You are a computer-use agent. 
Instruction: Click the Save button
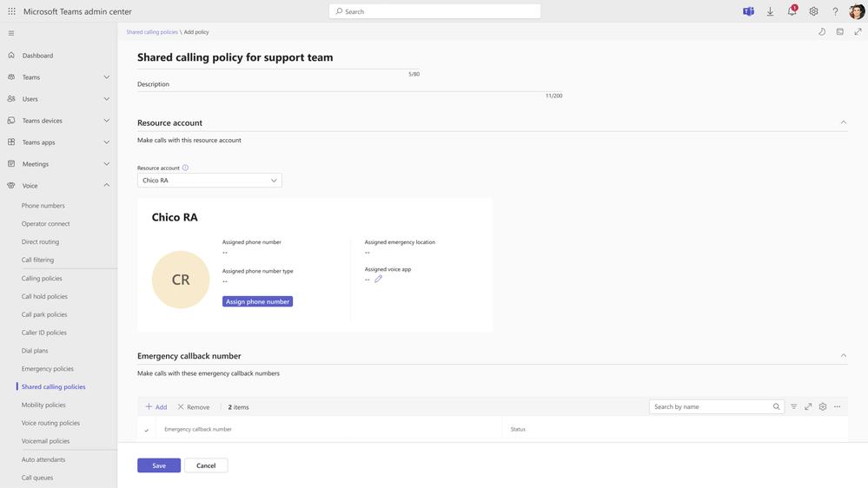point(159,465)
